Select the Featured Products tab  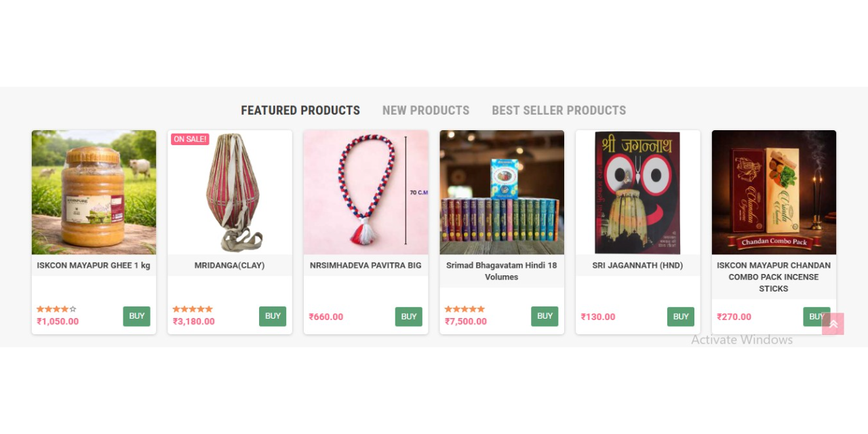(x=300, y=111)
